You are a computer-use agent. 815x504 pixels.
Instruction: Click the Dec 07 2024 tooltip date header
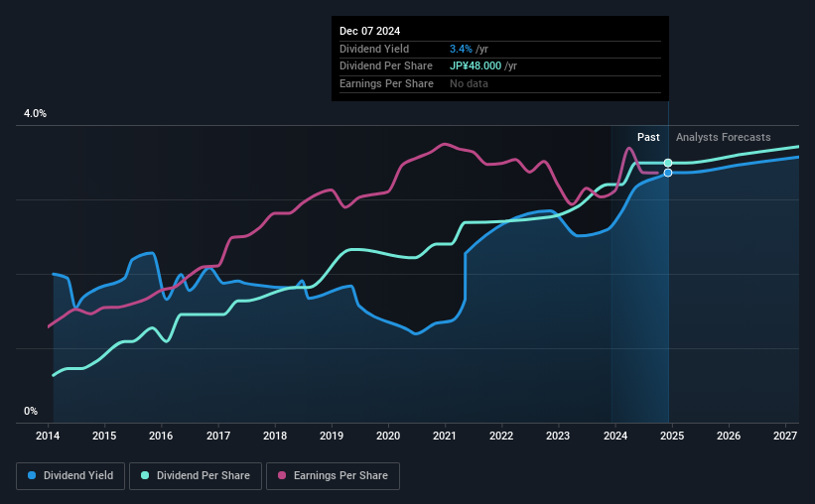pyautogui.click(x=369, y=31)
